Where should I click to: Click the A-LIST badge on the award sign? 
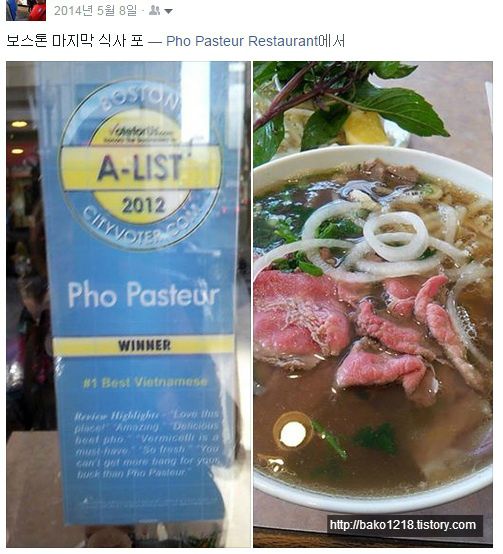(141, 167)
